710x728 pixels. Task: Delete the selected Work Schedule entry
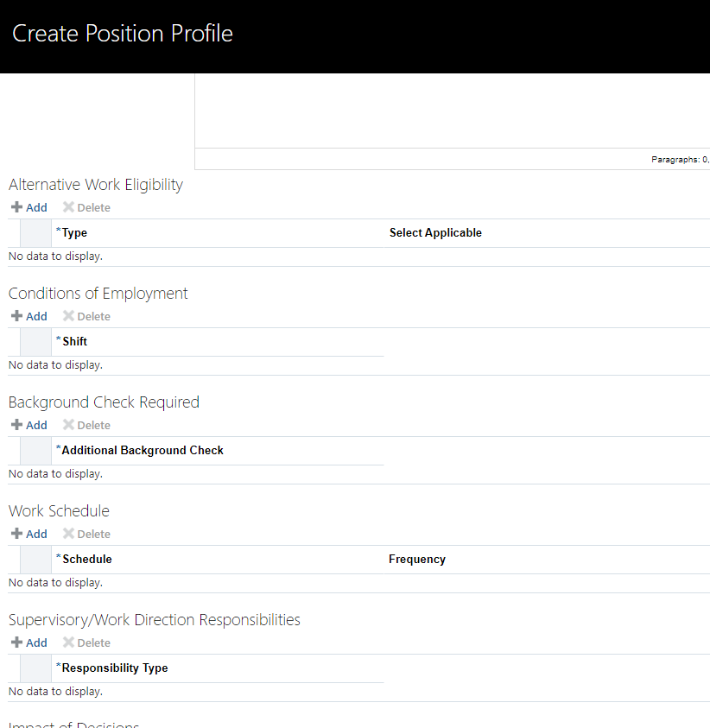[x=86, y=534]
